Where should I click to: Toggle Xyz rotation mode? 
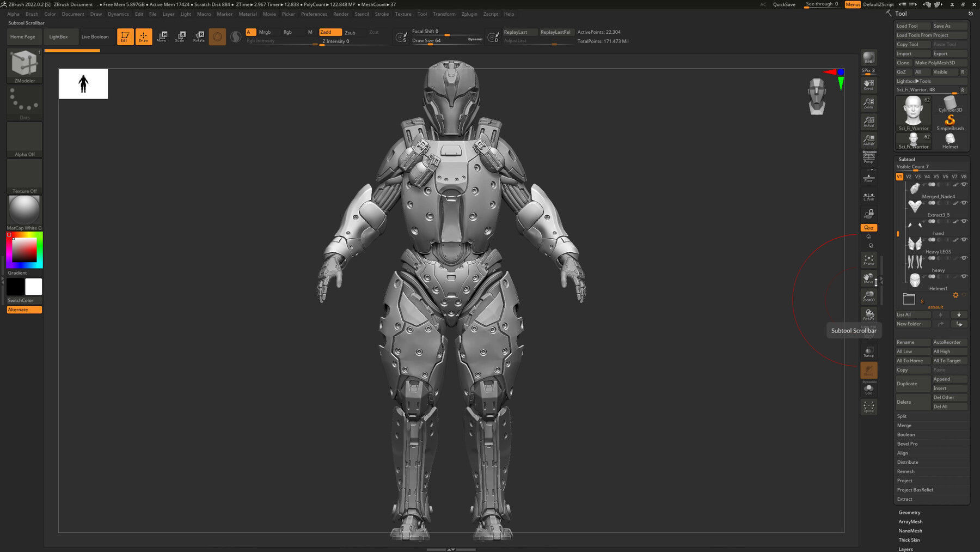coord(869,228)
